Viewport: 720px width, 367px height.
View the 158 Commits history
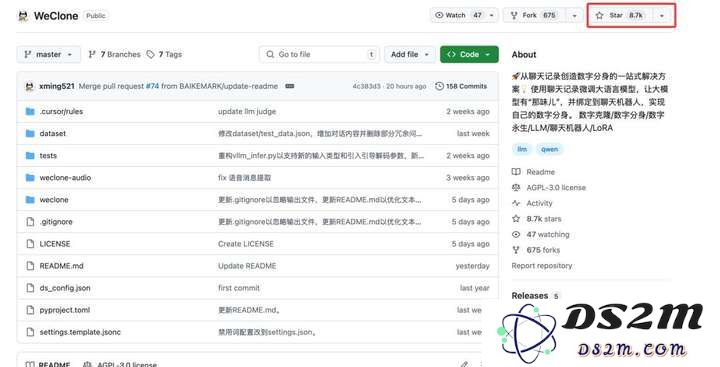pyautogui.click(x=461, y=86)
